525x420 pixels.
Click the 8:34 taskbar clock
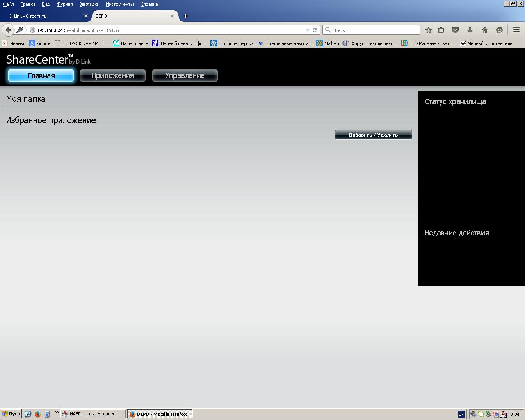[x=515, y=414]
